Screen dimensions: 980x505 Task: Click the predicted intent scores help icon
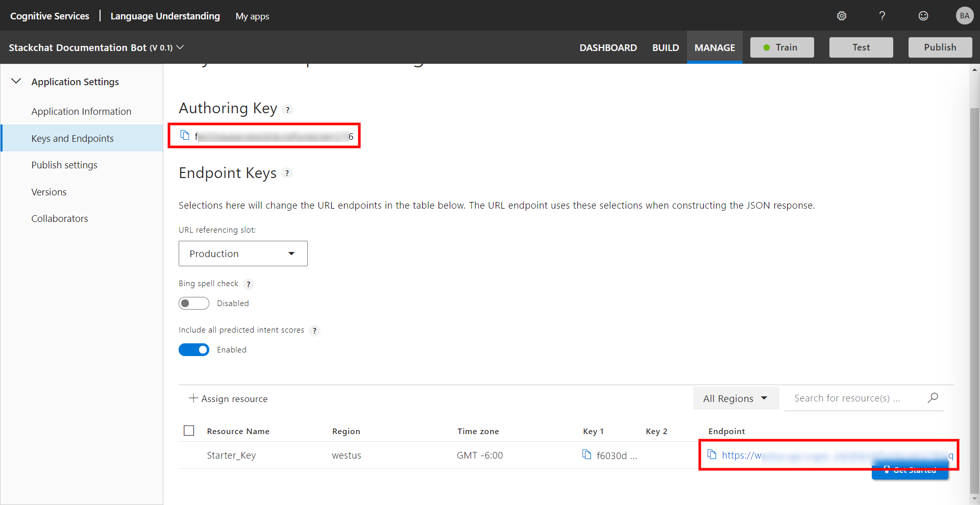coord(315,331)
